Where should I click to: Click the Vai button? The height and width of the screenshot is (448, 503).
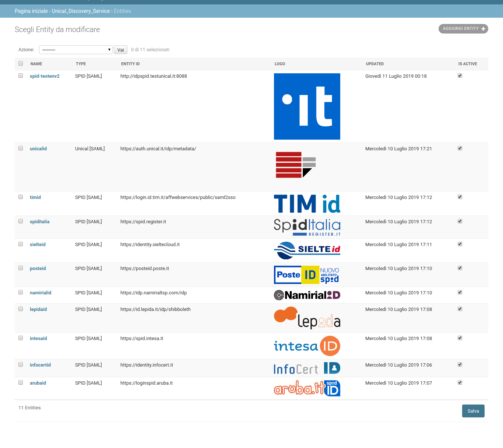coord(120,50)
